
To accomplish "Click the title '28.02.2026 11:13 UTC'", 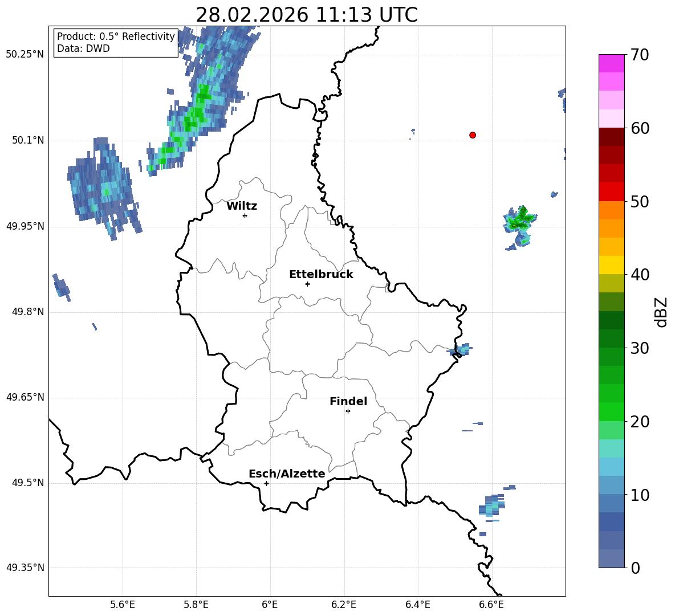I will [x=307, y=15].
